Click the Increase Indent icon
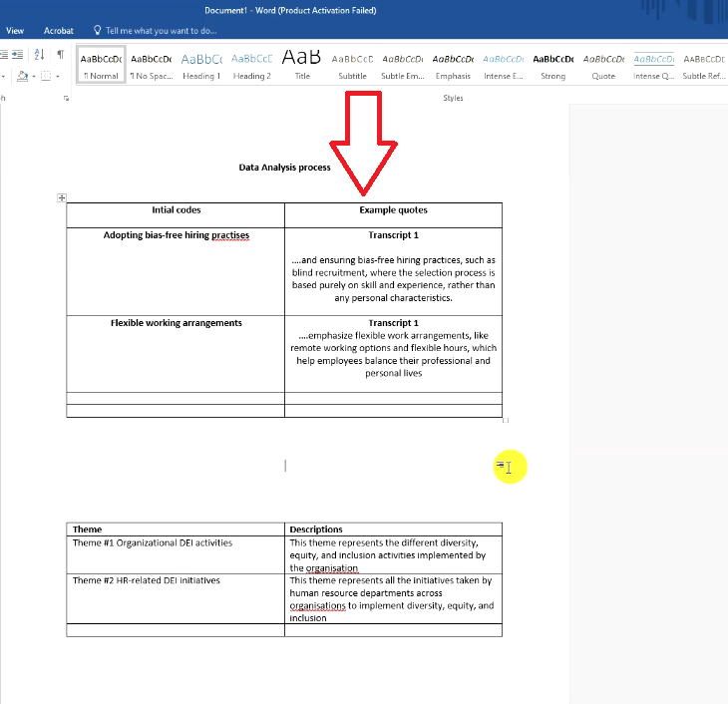This screenshot has width=728, height=704. coord(18,55)
